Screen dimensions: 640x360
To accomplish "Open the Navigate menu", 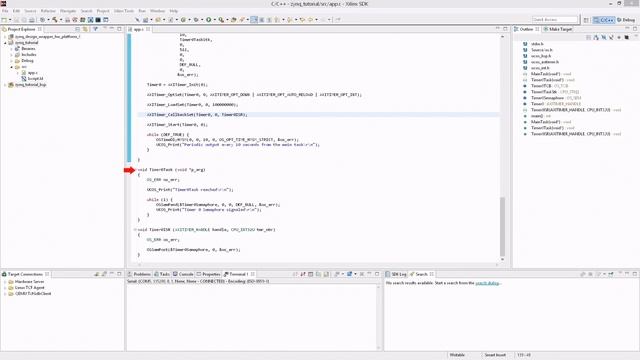I will (x=68, y=11).
